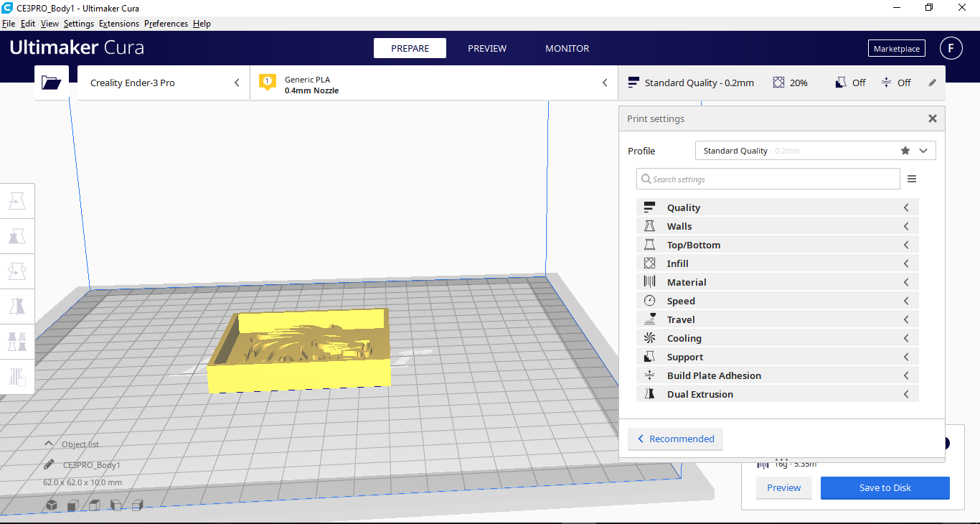
Task: Expand the Cooling settings category
Action: (x=777, y=338)
